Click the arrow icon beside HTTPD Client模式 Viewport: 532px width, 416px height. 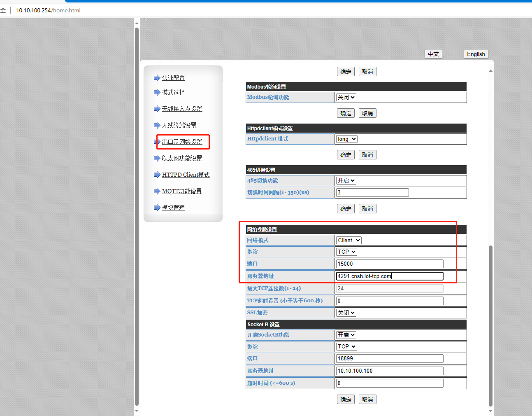(157, 175)
